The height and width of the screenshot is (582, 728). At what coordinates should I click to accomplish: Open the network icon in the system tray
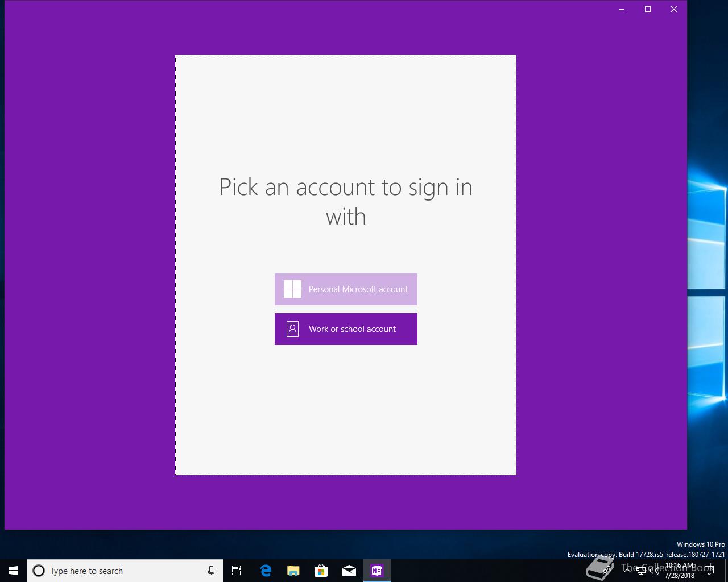point(641,571)
